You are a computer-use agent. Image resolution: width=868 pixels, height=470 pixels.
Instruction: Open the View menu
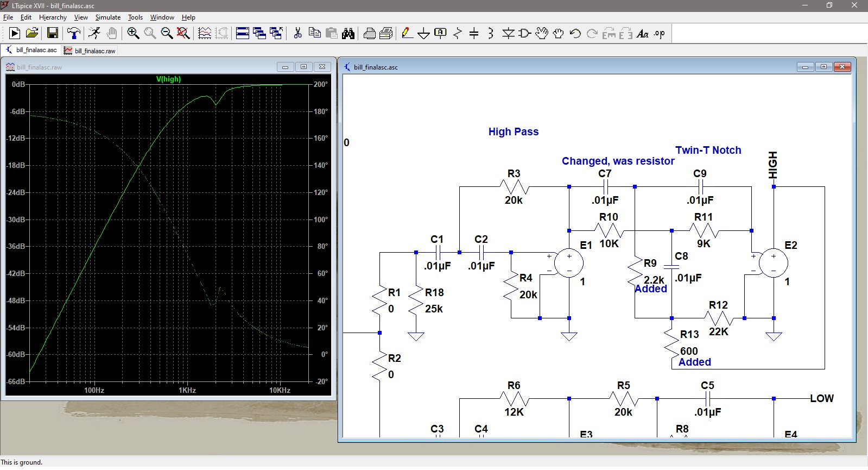coord(81,17)
